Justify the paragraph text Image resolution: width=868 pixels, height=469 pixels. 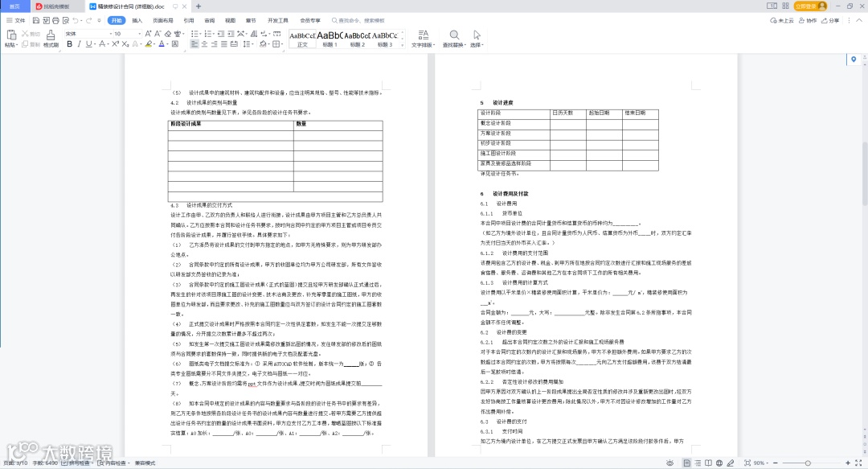pos(223,43)
